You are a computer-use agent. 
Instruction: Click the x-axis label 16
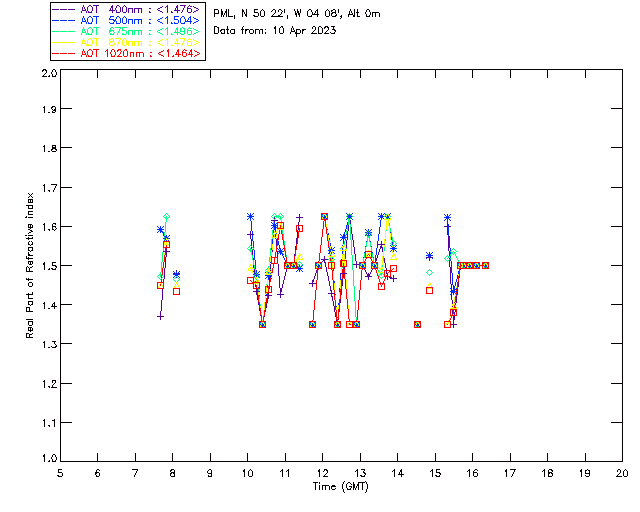point(473,473)
